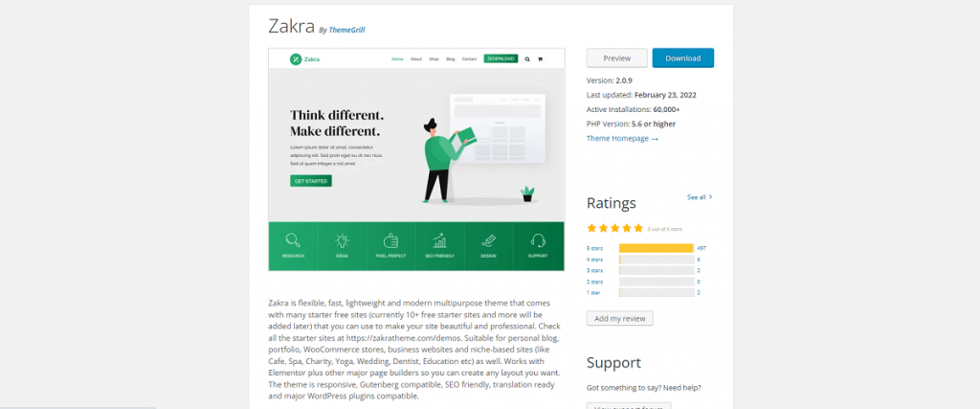Click the 497 count beside 5 stars
The image size is (980, 409).
click(x=702, y=248)
